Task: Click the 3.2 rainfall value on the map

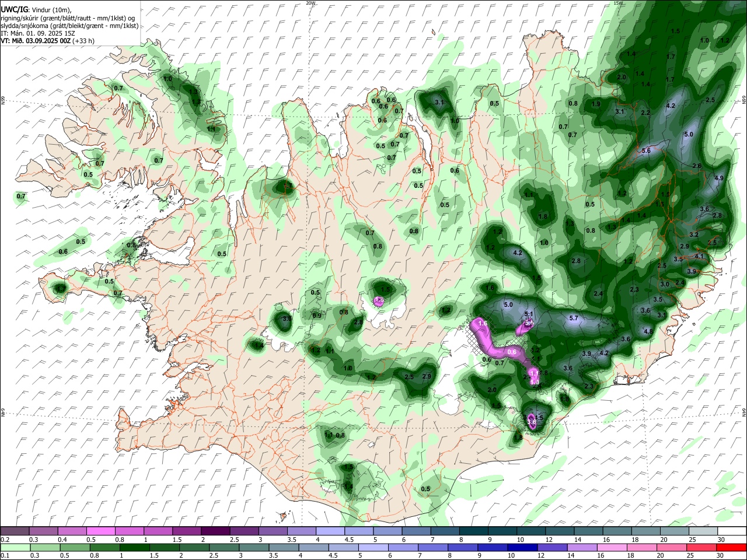Action: (x=694, y=235)
